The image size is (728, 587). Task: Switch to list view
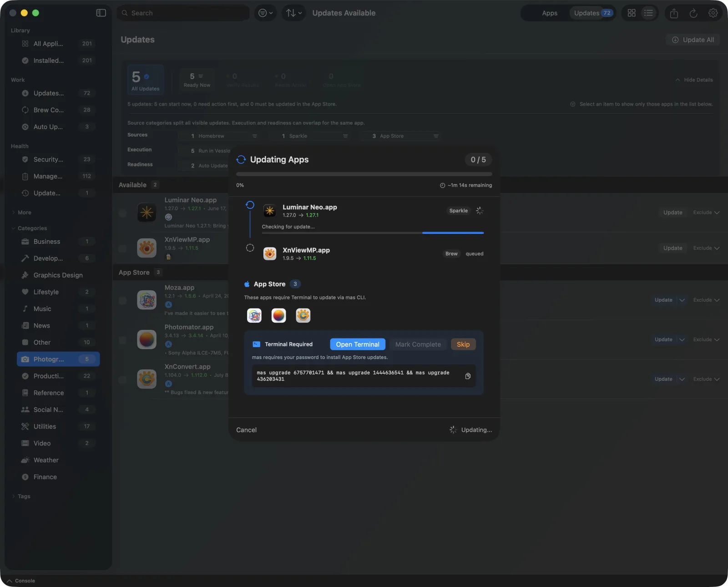(x=649, y=13)
